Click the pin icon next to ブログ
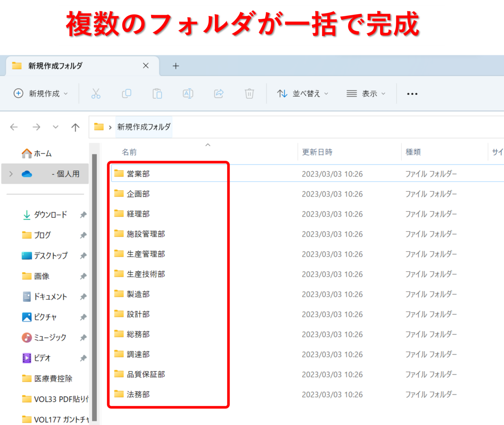This screenshot has width=504, height=425. click(83, 235)
